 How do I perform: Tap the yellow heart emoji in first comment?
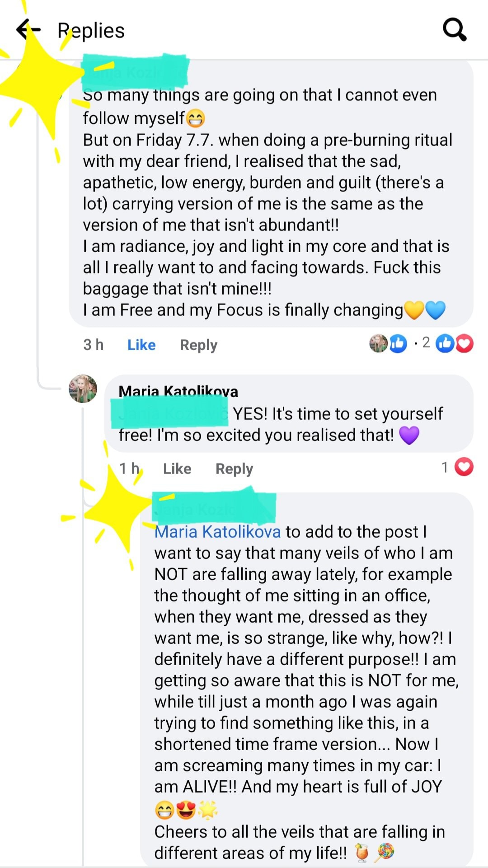(x=414, y=310)
